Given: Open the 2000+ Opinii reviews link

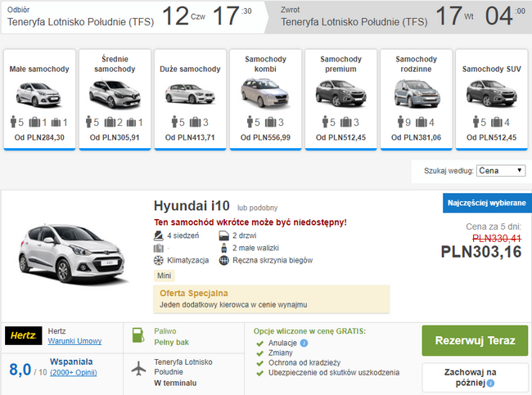Looking at the screenshot, I should pyautogui.click(x=74, y=373).
